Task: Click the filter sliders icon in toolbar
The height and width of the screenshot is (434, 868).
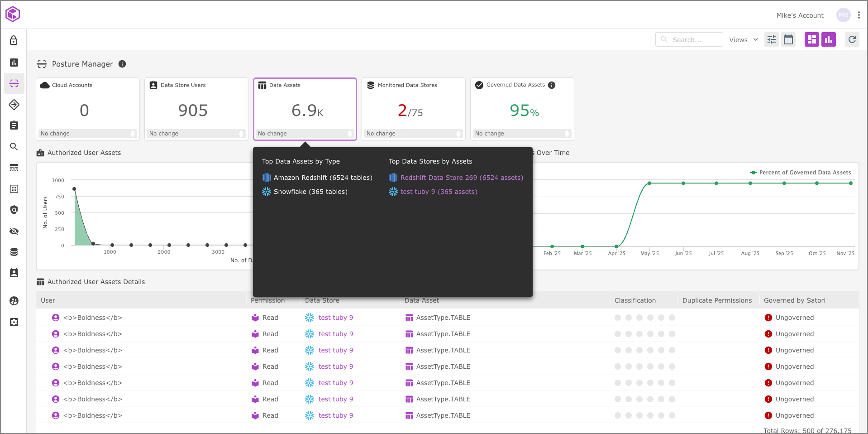Action: pyautogui.click(x=772, y=40)
